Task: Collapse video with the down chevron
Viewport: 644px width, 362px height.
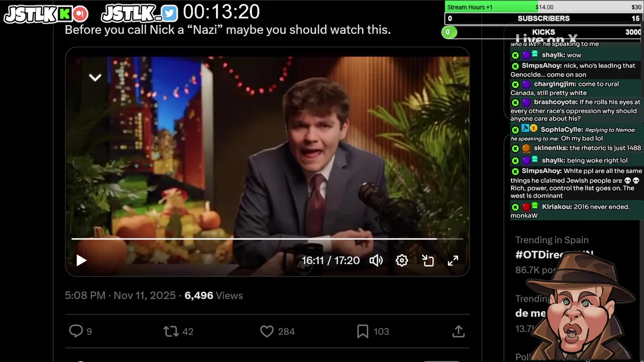Action: (95, 77)
